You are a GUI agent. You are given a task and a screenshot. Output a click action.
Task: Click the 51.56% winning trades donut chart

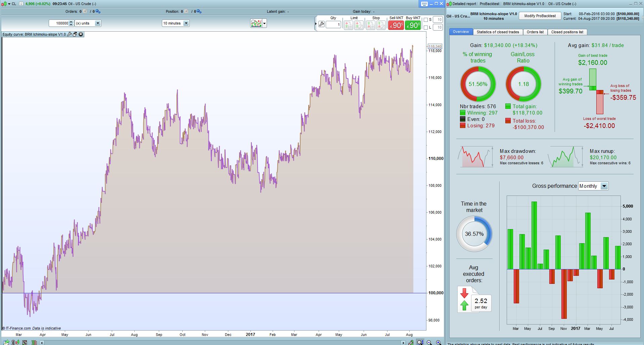click(x=478, y=84)
